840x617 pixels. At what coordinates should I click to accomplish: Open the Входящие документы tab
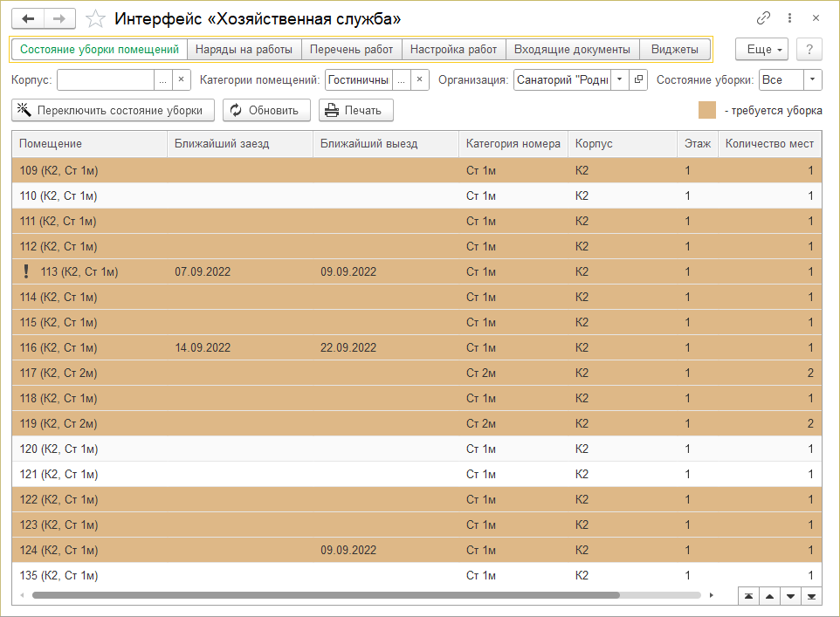coord(572,50)
